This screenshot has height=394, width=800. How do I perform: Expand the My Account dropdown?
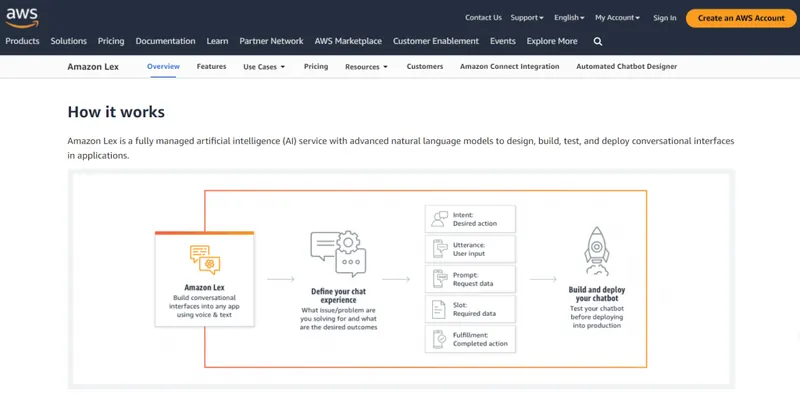pos(617,17)
